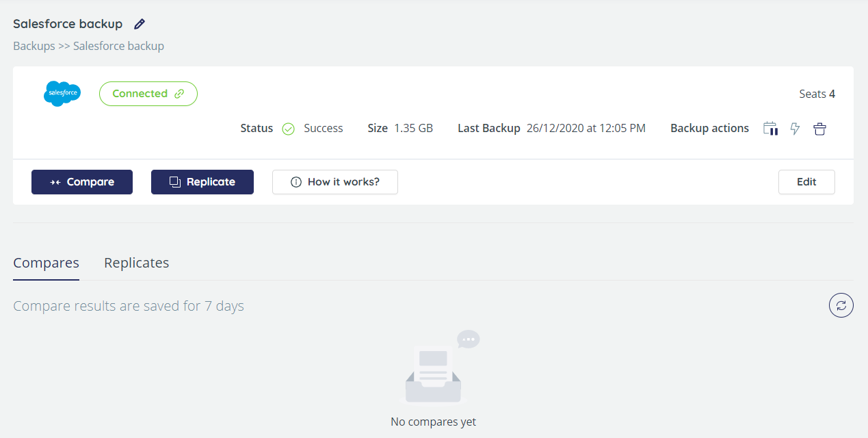Viewport: 868px width, 438px height.
Task: Click the Seats 4 text
Action: (817, 94)
